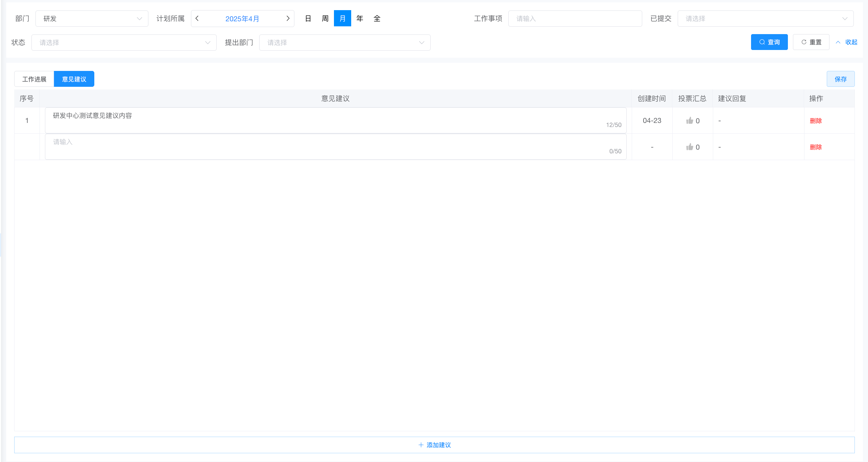Viewport: 868px width, 462px height.
Task: Open the 已提交 dropdown
Action: pos(765,19)
